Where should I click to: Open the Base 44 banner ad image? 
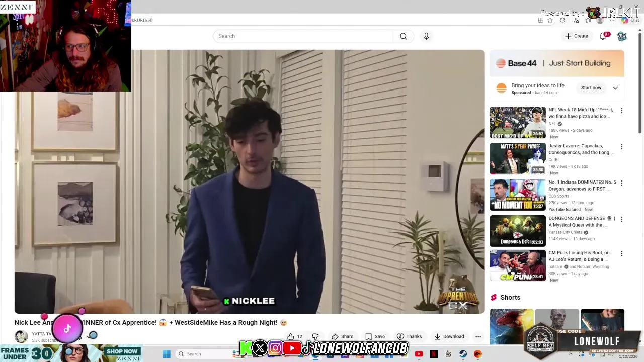coord(557,63)
